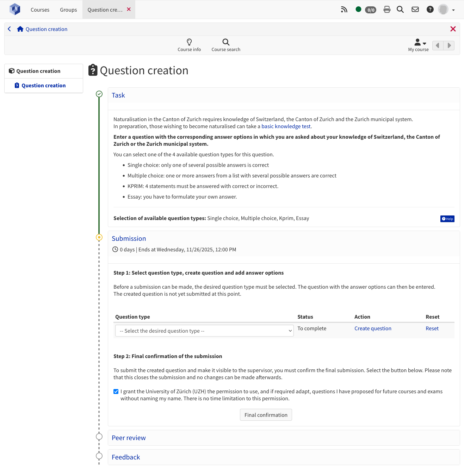This screenshot has height=476, width=464.
Task: Open the print icon in top bar
Action: coord(387,10)
